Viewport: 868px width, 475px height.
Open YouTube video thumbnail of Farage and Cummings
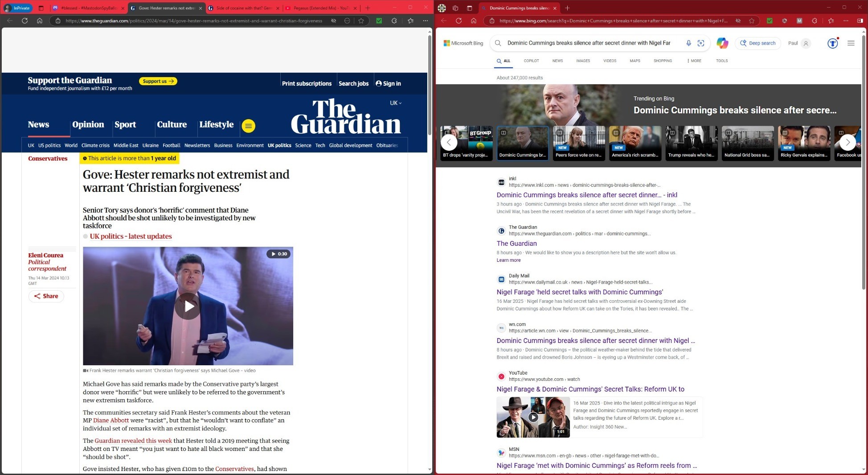[x=533, y=417]
